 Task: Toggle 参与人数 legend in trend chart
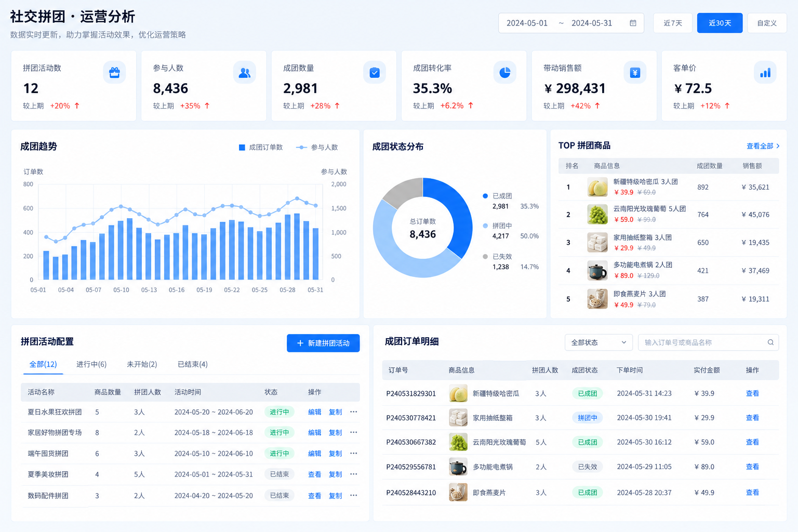coord(317,148)
